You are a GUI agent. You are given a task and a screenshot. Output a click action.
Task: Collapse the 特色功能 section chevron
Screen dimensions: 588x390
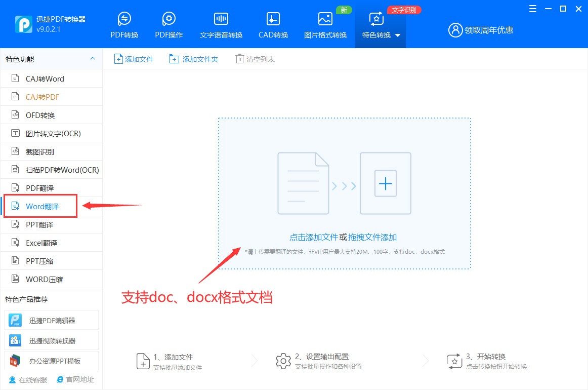(x=93, y=59)
